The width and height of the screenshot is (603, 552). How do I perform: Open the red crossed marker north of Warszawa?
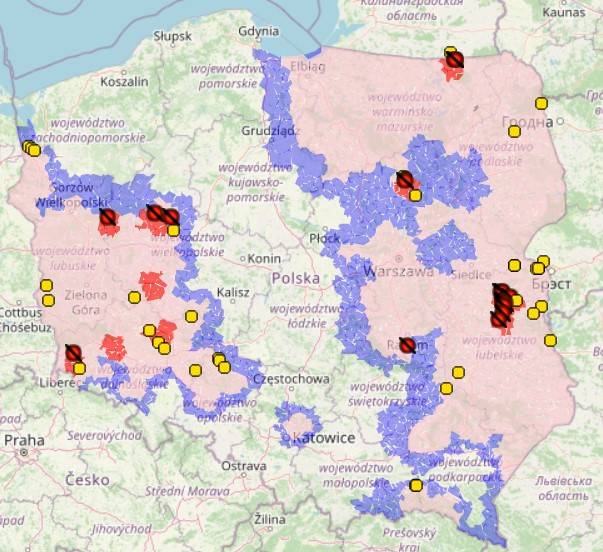[x=405, y=179]
